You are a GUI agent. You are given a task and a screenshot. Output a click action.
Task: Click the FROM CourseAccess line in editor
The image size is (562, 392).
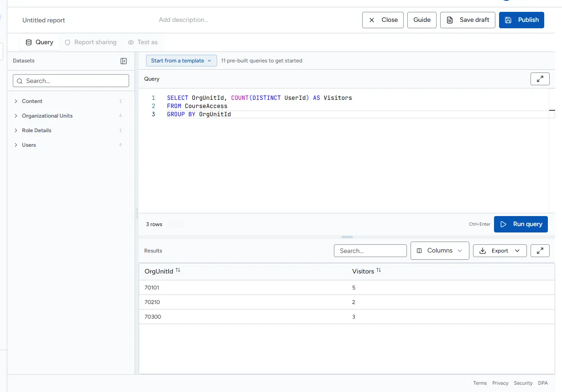click(x=197, y=106)
